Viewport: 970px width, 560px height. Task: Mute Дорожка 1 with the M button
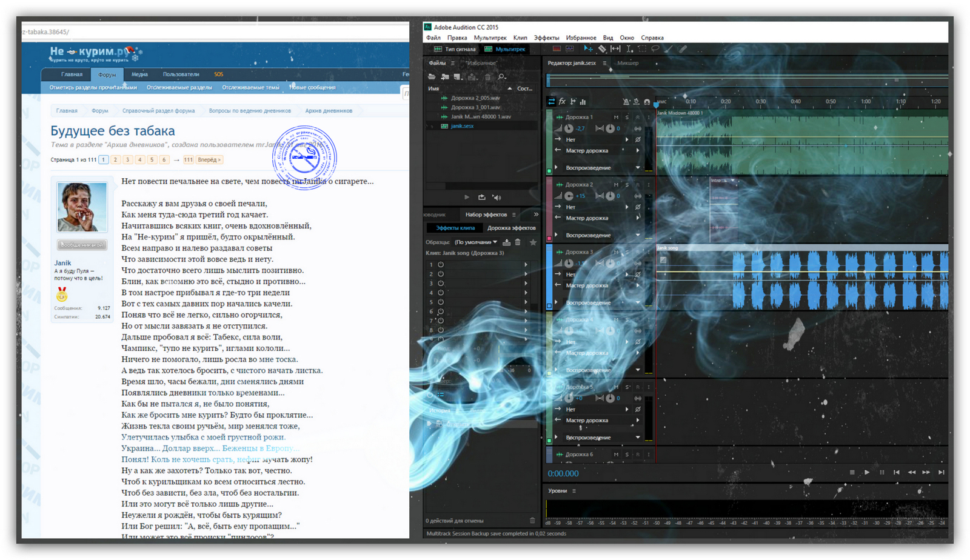[616, 117]
